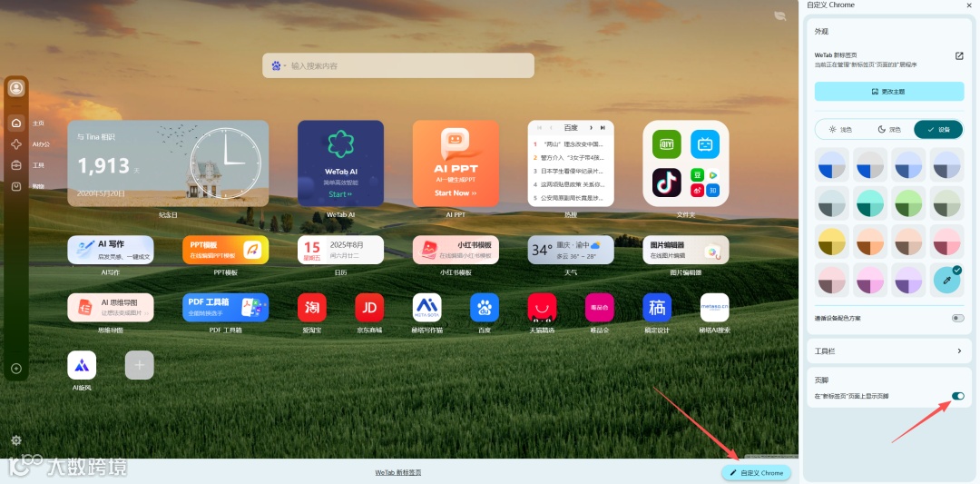This screenshot has width=980, height=484.
Task: Open WeTab extension external link icon
Action: [x=959, y=55]
